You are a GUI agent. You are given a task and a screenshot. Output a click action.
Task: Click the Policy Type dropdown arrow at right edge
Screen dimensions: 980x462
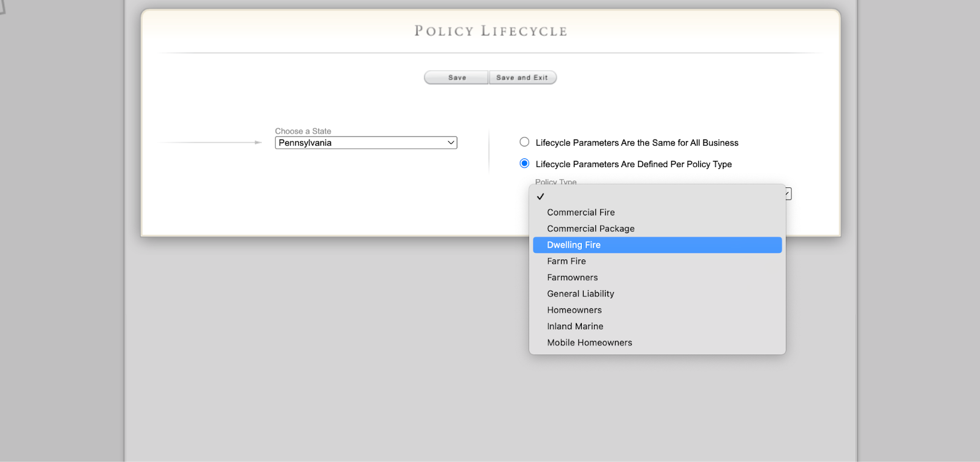click(x=788, y=194)
